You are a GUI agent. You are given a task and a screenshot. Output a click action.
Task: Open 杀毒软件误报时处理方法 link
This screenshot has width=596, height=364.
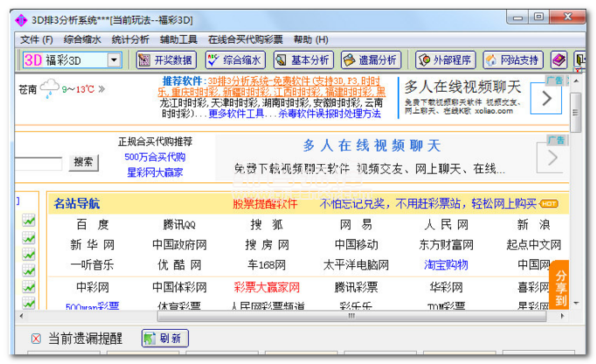click(329, 113)
